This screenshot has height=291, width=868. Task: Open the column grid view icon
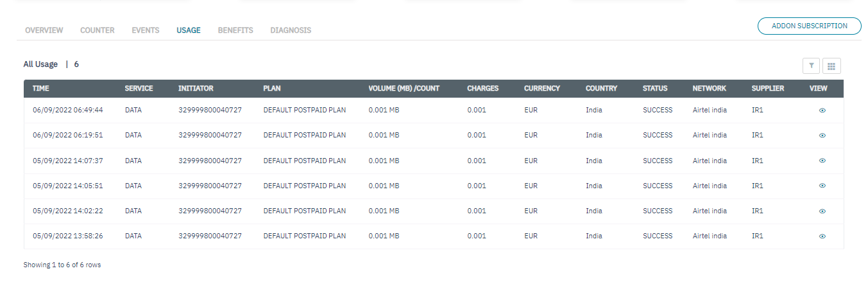[x=831, y=66]
